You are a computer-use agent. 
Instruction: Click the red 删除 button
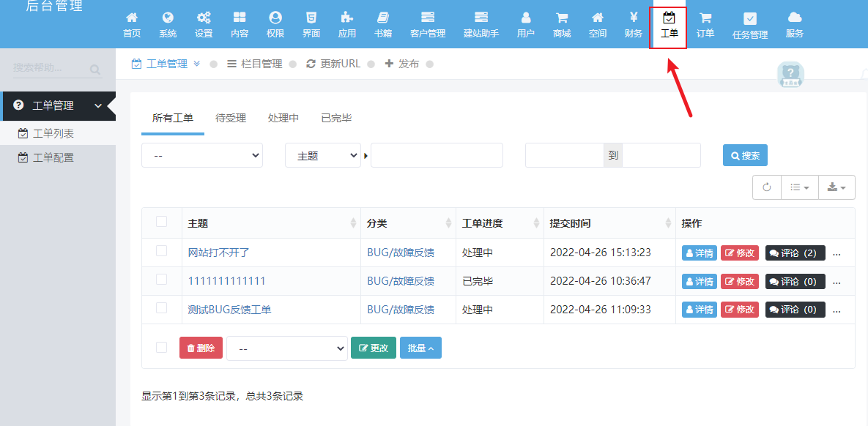[x=201, y=348]
